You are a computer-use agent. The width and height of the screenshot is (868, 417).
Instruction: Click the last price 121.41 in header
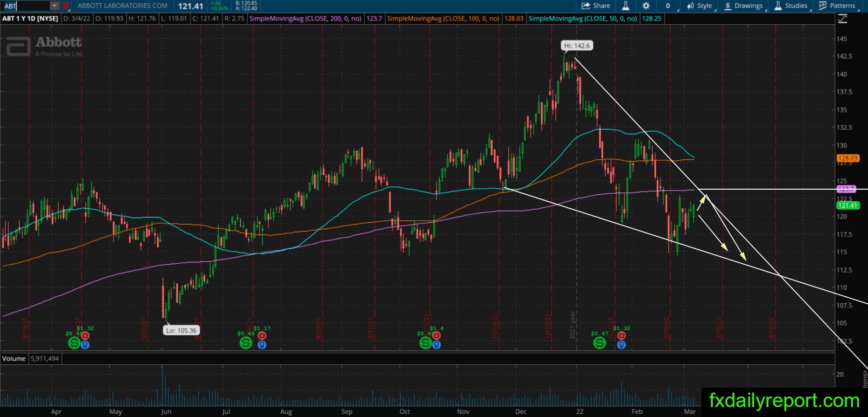[x=190, y=6]
